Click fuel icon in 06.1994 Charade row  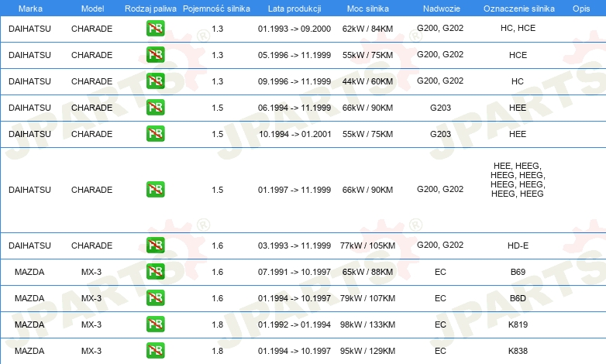155,107
